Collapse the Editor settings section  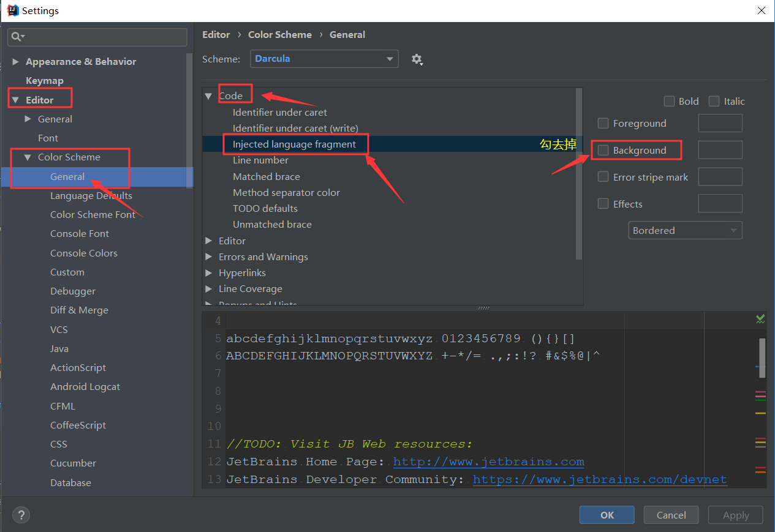pyautogui.click(x=15, y=100)
